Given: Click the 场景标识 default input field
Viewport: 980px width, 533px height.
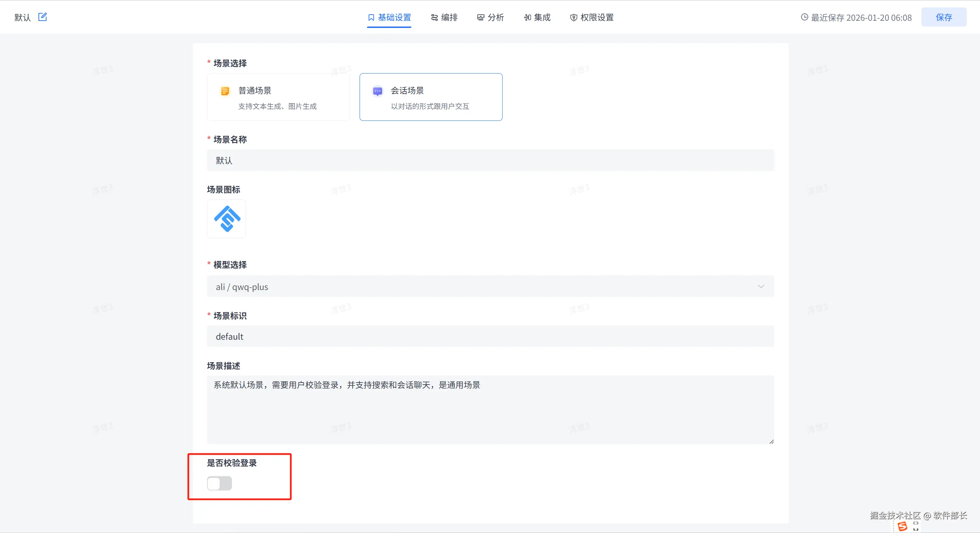Looking at the screenshot, I should [x=490, y=337].
